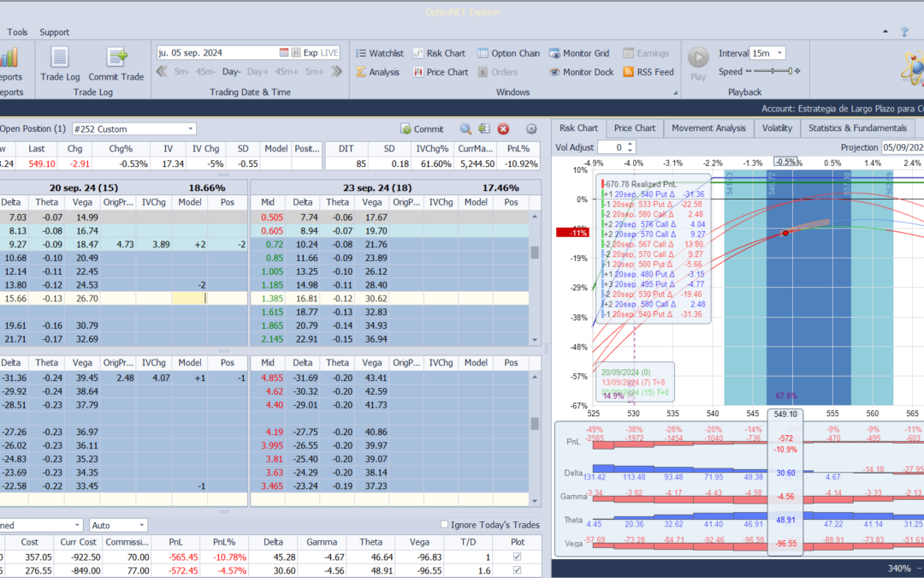Viewport: 924px width, 578px height.
Task: Open the Watchlist window
Action: 380,53
